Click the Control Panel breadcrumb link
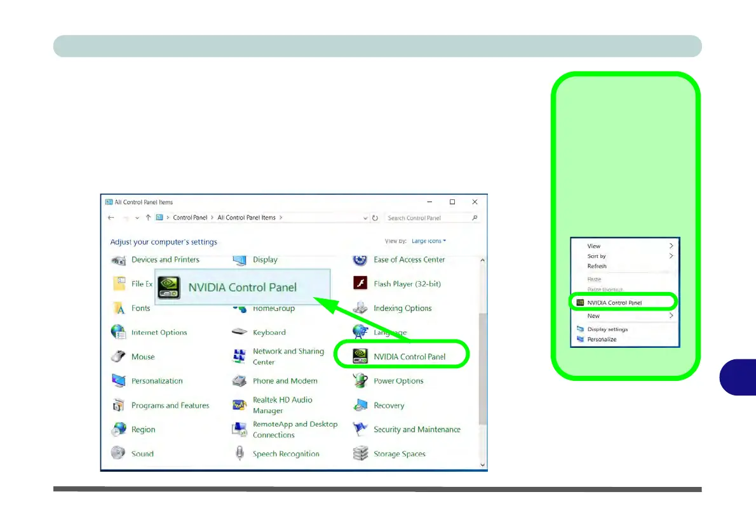Screen dimensions: 756x532 coord(190,218)
